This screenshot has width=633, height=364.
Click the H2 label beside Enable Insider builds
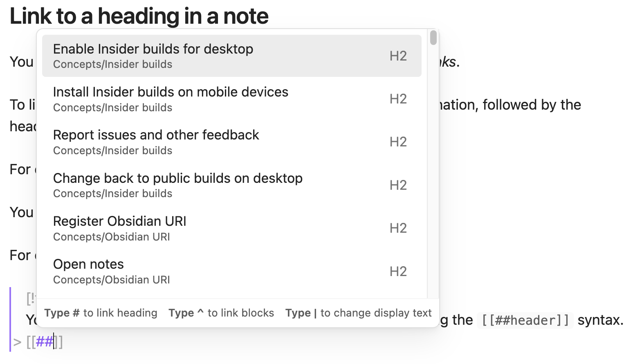point(398,55)
